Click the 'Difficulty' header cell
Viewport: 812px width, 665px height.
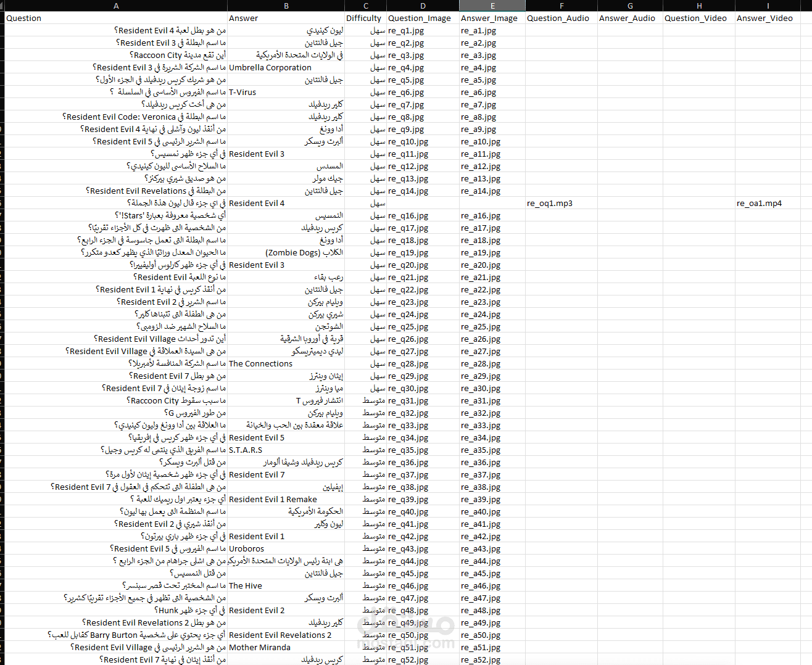click(x=365, y=18)
